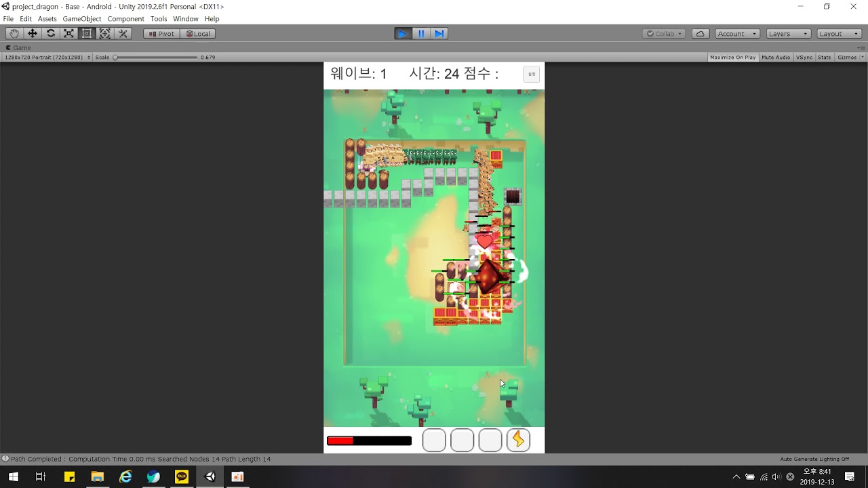Stop play mode with Play button
The image size is (868, 488).
(x=403, y=33)
